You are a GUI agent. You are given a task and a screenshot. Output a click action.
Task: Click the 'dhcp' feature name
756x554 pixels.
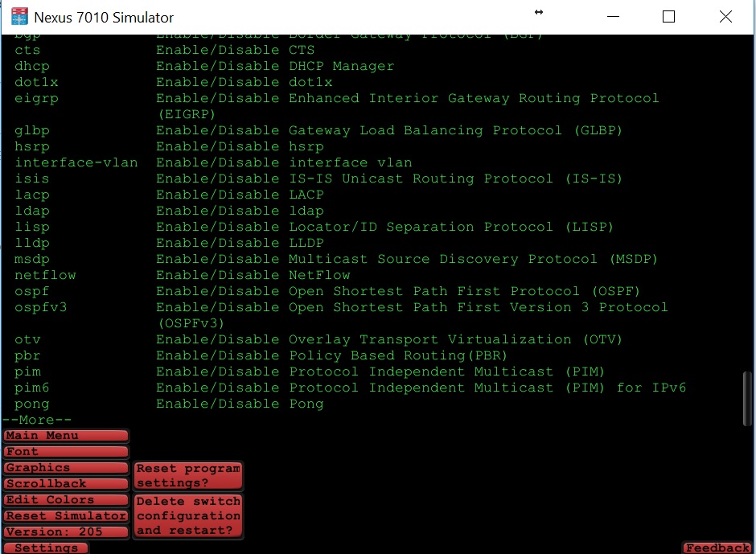click(32, 67)
